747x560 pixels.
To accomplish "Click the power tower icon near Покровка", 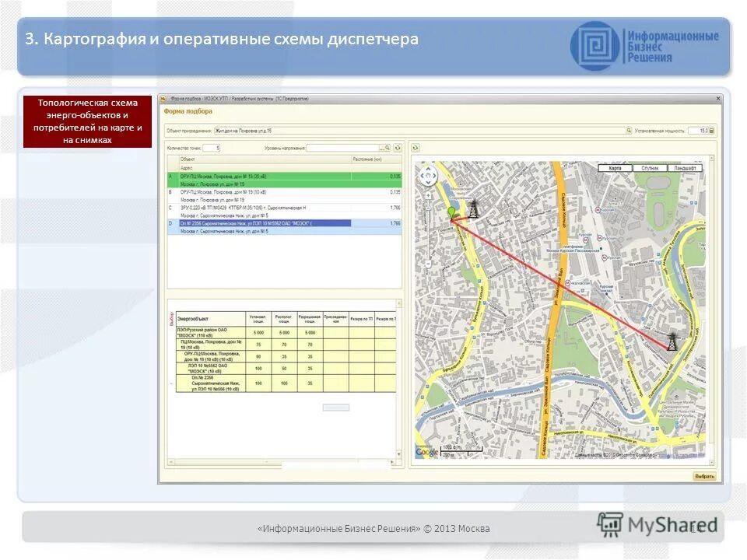I will click(472, 209).
